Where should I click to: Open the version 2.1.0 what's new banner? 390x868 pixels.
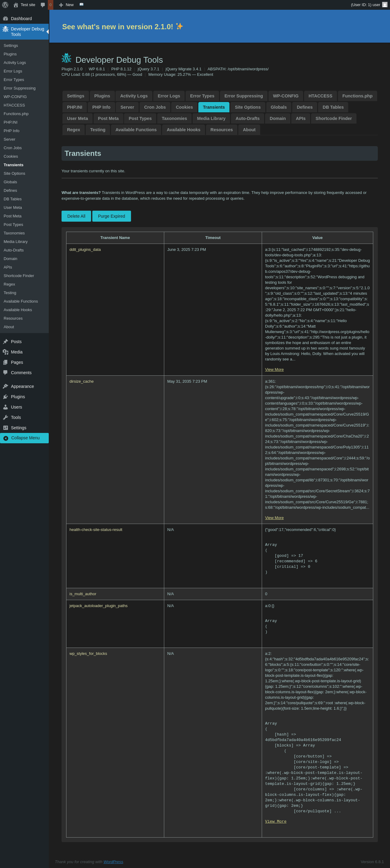(122, 26)
